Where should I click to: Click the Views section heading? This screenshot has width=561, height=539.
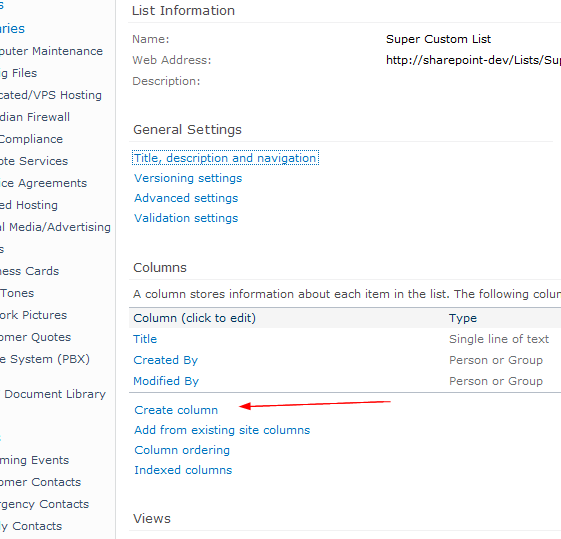pos(152,519)
